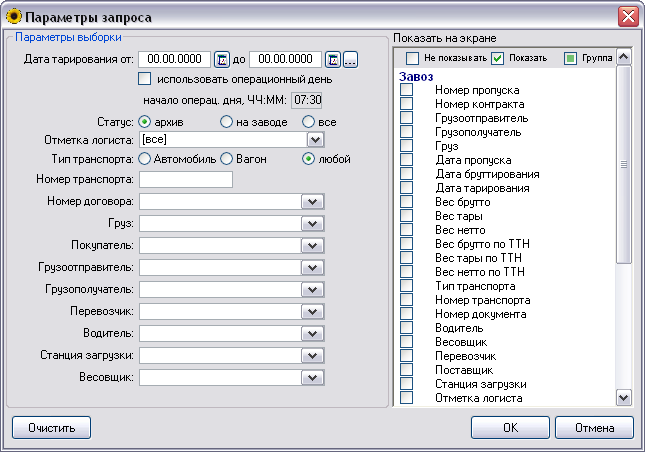
Task: Click the ellipsis button beside date range
Action: pos(350,60)
